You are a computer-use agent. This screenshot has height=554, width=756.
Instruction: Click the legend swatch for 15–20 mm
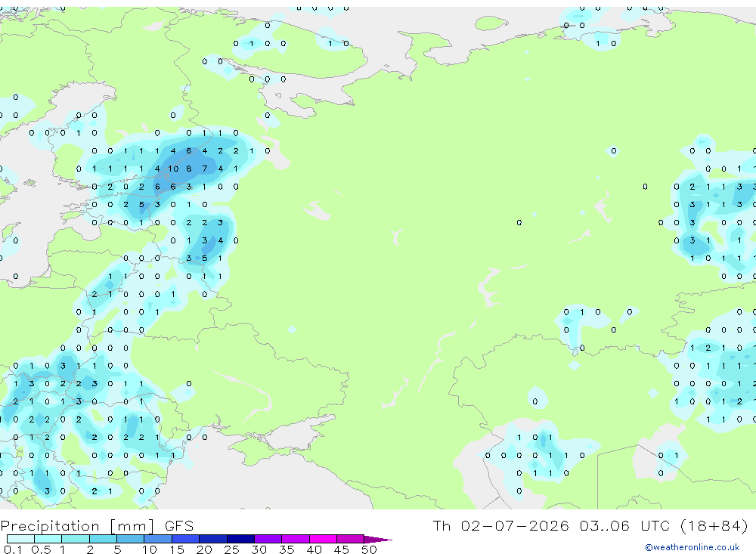click(x=186, y=539)
